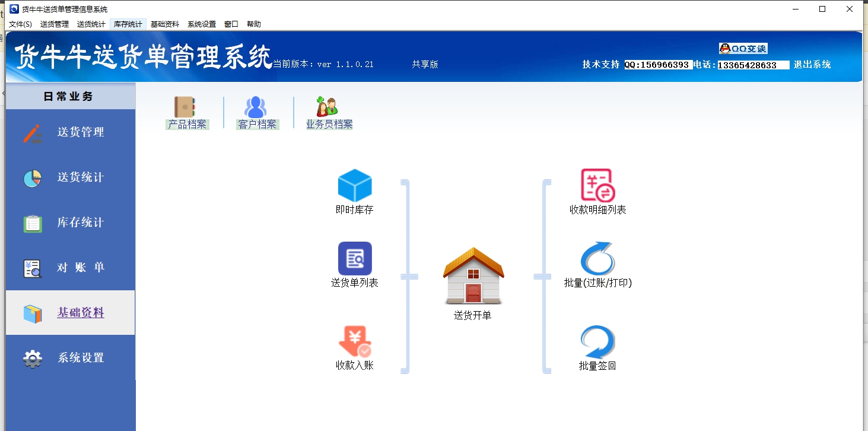Image resolution: width=868 pixels, height=431 pixels.
Task: Click the 收款入账 text label
Action: 355,366
